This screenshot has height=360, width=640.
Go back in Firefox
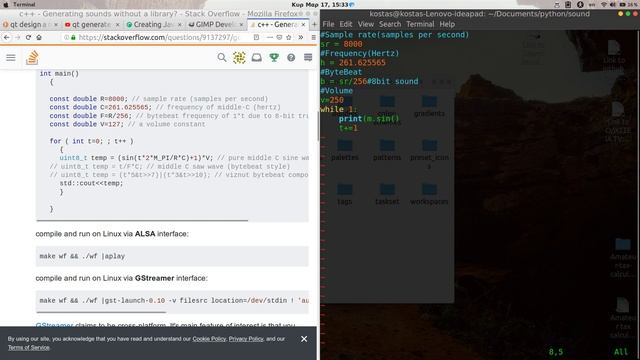point(7,37)
